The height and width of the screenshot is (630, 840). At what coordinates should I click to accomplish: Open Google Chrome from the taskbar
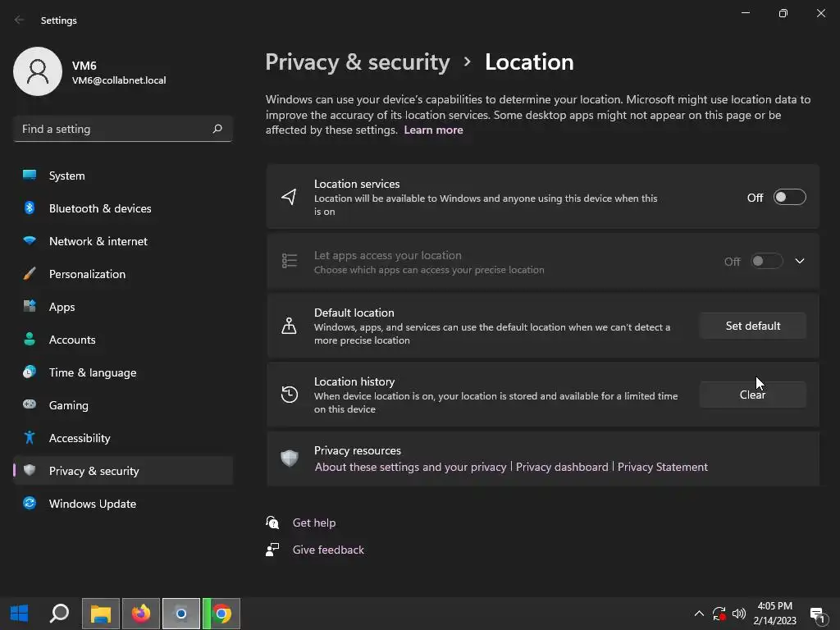(222, 614)
